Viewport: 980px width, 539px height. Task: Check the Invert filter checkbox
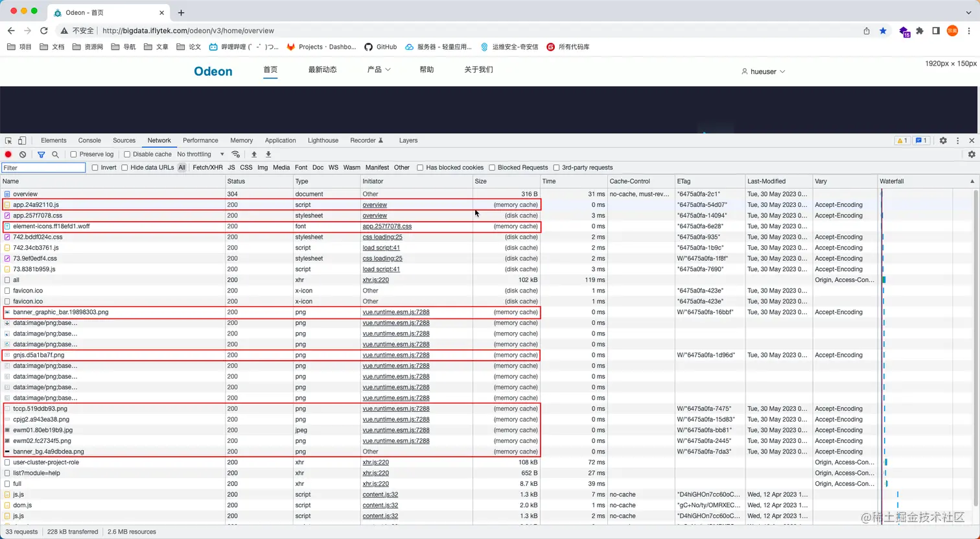(95, 167)
